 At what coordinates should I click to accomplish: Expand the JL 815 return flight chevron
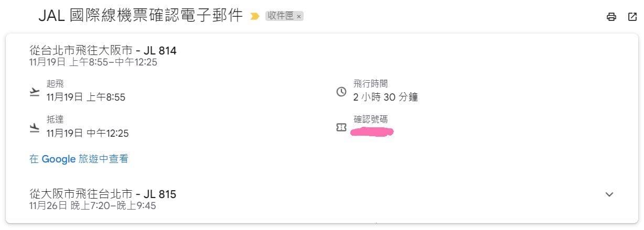pos(609,194)
